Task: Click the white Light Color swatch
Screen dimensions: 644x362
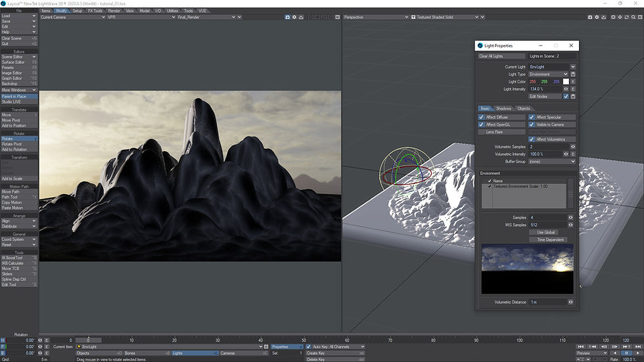Action: click(x=566, y=81)
